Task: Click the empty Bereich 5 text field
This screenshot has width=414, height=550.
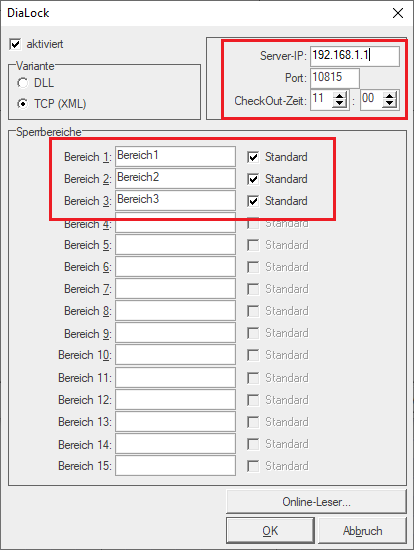Action: click(x=175, y=244)
